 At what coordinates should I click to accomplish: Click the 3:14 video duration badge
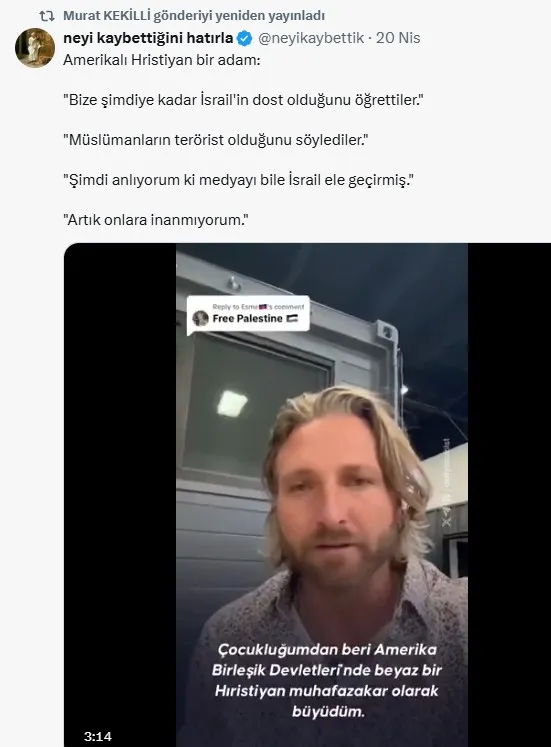(x=98, y=736)
